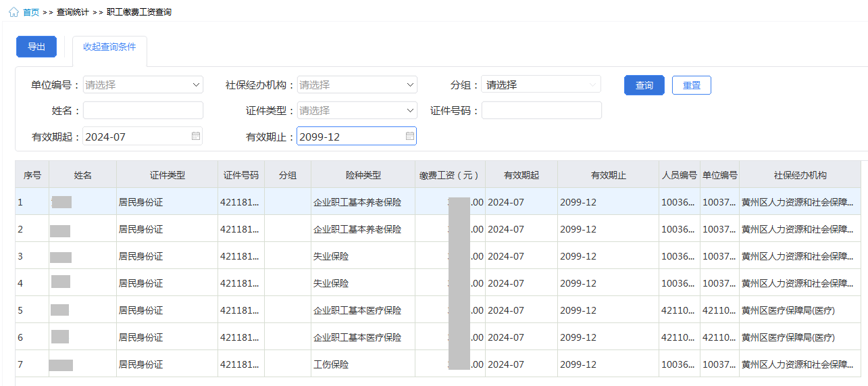Click the 缴费工资（元） column header
Screen dimensions: 868x386
(451, 175)
